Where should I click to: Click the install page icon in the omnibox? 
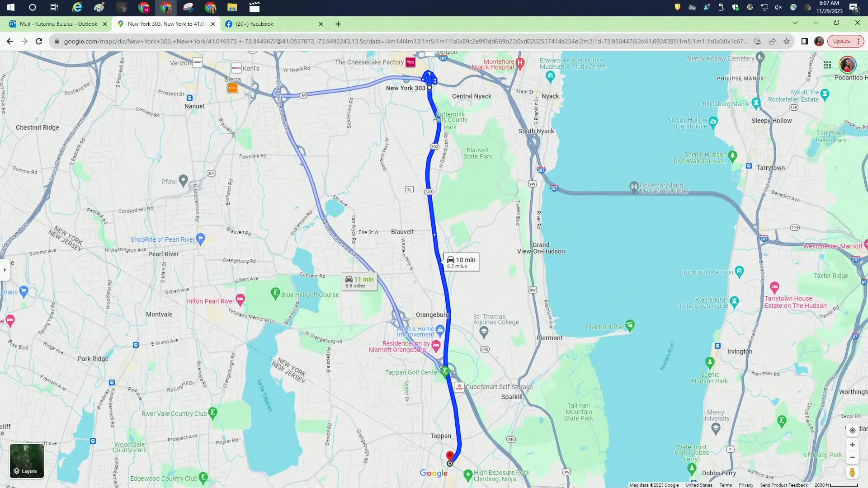point(758,41)
